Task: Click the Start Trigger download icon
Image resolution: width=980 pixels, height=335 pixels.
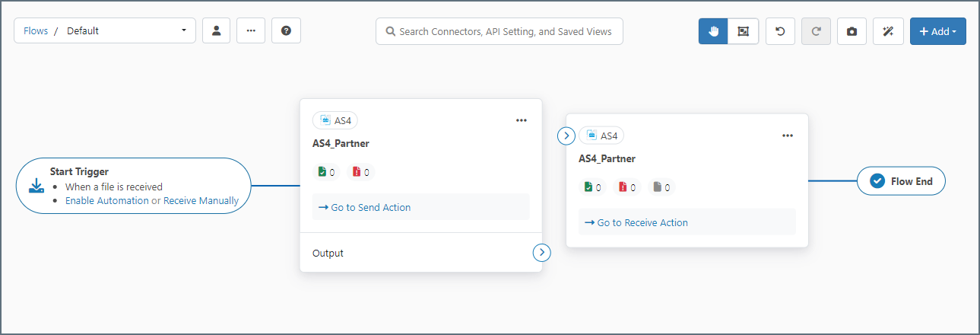Action: (36, 186)
